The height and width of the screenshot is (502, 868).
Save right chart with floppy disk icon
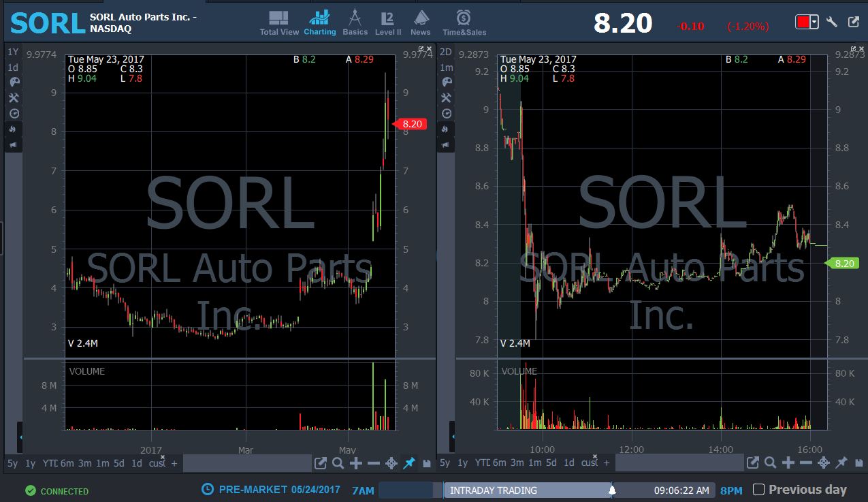point(859,464)
